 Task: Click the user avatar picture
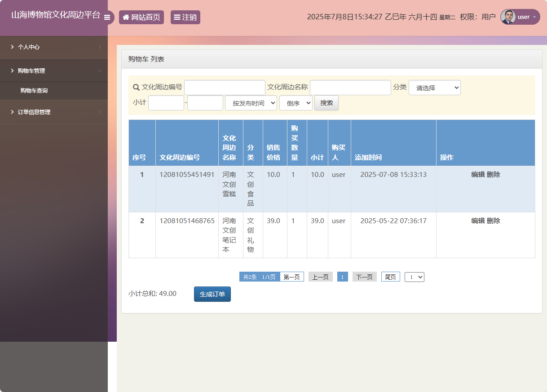[508, 17]
